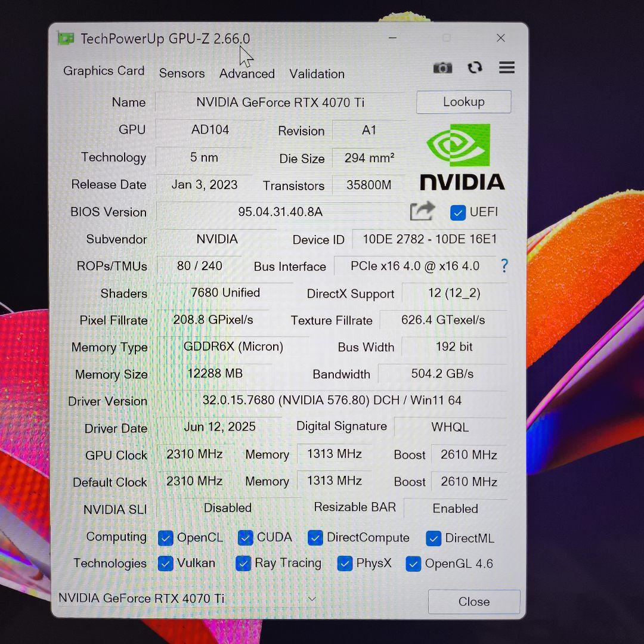Toggle the UEFI checkbox
This screenshot has width=644, height=644.
[458, 212]
